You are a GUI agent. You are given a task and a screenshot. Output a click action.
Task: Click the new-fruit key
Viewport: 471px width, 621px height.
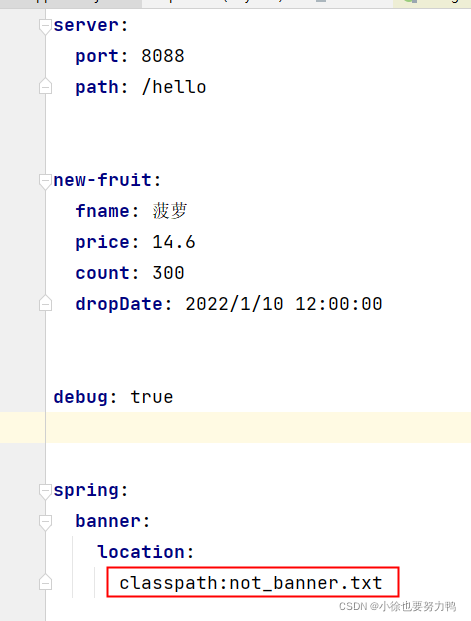click(x=103, y=180)
